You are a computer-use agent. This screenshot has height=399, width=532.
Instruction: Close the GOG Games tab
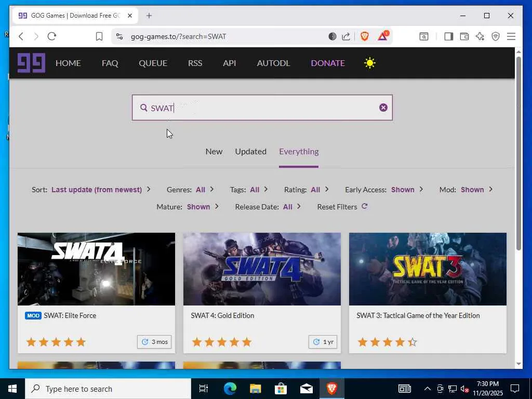129,16
